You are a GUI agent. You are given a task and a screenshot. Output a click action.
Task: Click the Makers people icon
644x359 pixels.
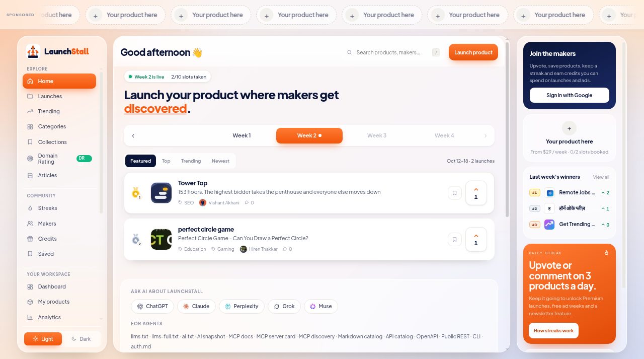click(30, 224)
